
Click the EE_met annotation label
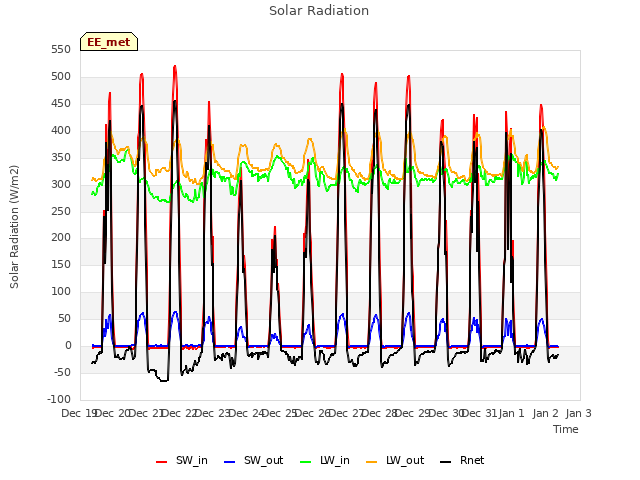click(109, 42)
